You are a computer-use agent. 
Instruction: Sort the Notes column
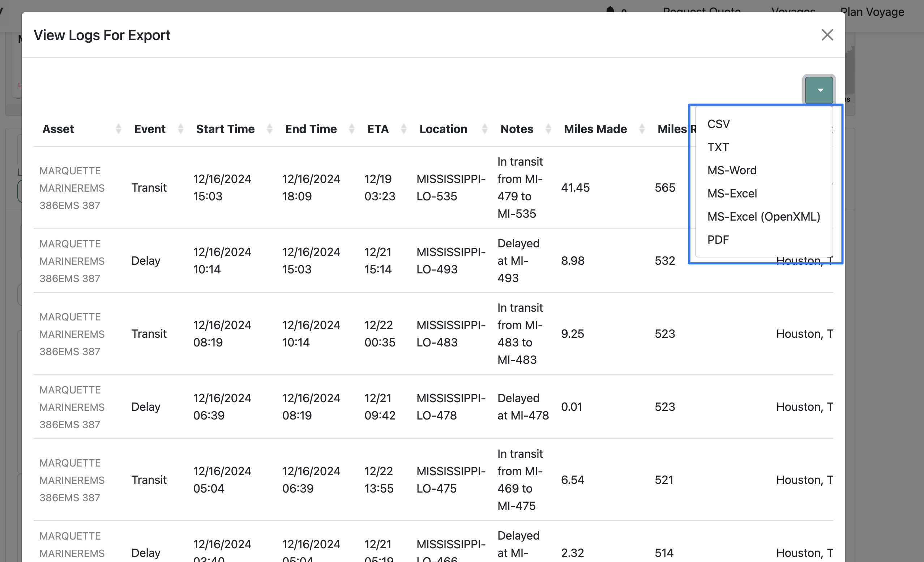[x=548, y=129]
